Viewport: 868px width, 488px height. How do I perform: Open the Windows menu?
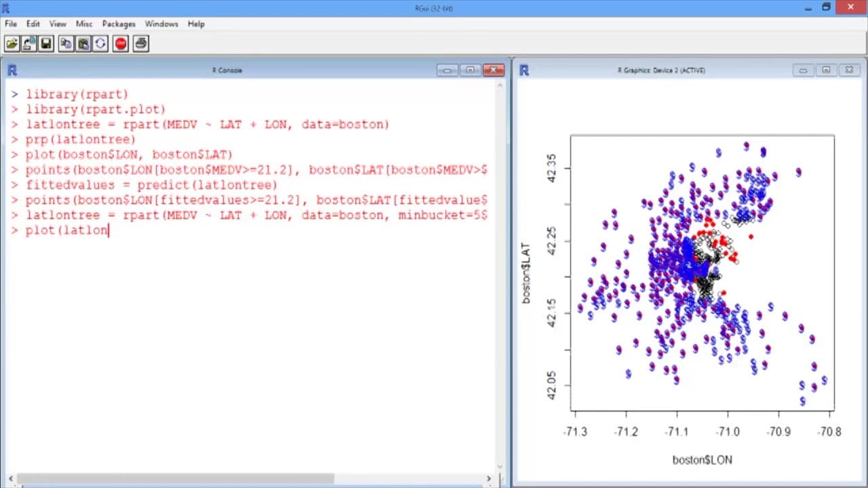[161, 24]
